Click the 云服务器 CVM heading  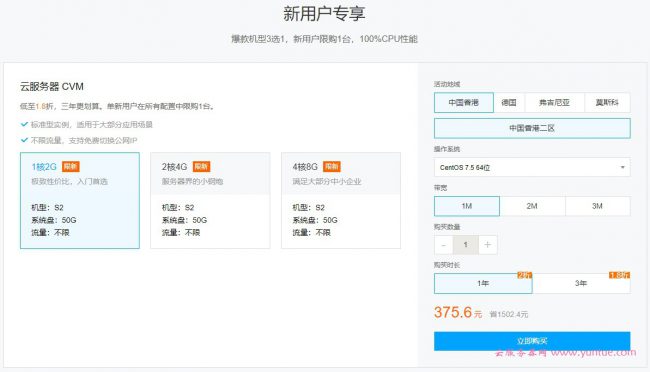52,86
